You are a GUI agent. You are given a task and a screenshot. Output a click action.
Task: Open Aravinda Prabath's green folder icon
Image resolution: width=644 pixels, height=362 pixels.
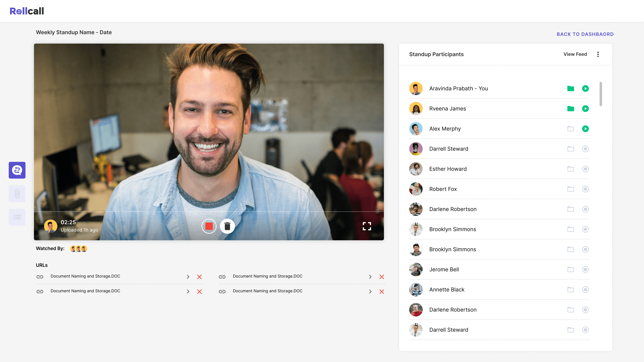pyautogui.click(x=571, y=88)
